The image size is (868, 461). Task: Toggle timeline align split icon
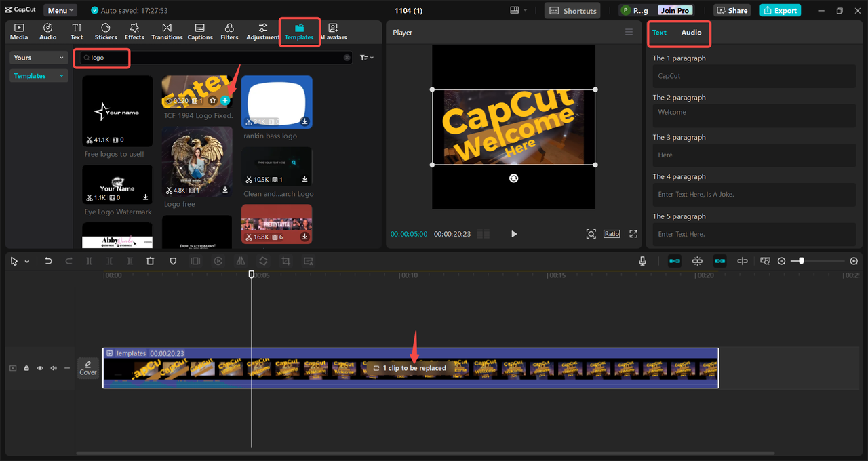(x=743, y=261)
